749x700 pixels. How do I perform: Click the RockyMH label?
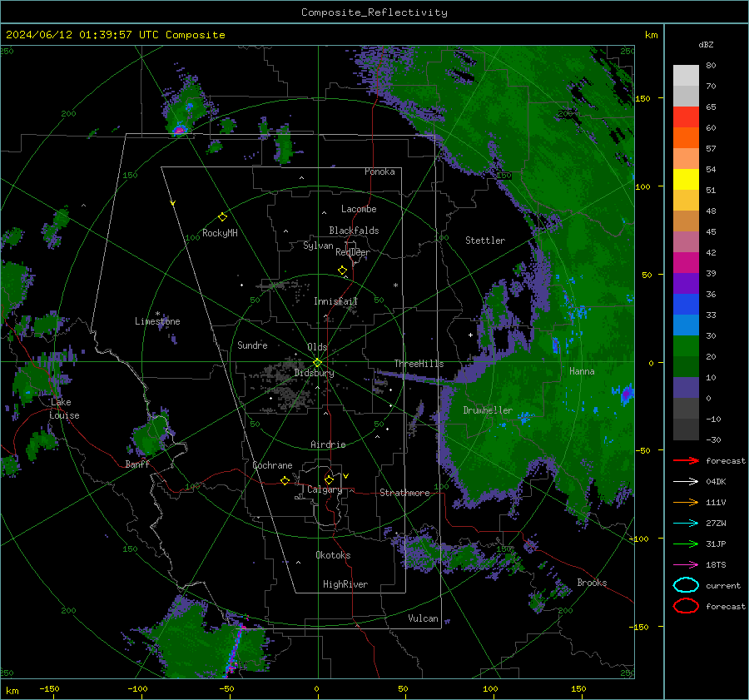click(x=220, y=233)
